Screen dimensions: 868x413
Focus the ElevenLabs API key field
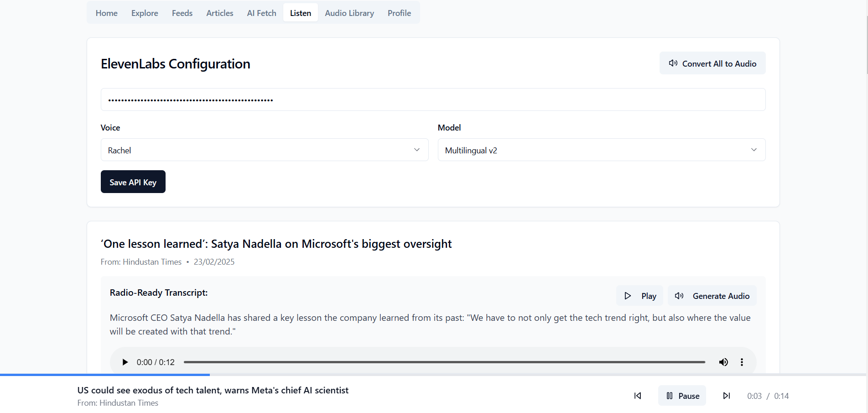(433, 99)
